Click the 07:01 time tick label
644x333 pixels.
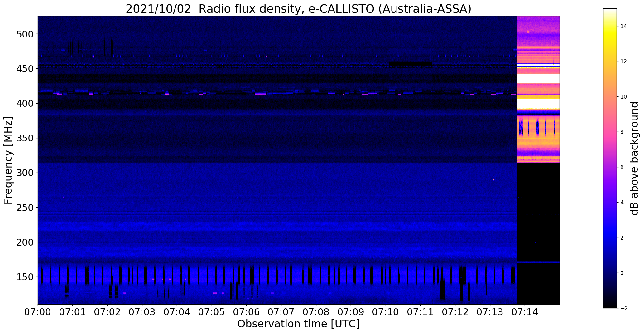[x=73, y=312]
